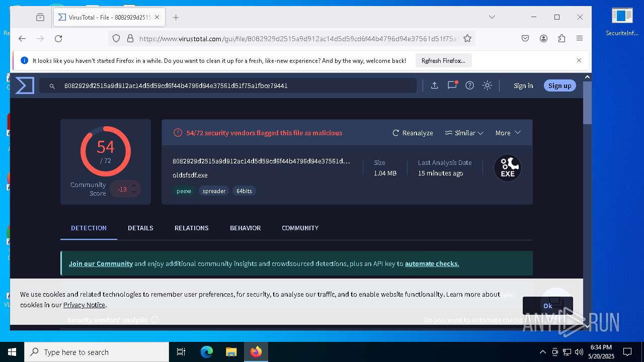Open the Windows Start menu
This screenshot has height=362, width=644.
coord(12,352)
